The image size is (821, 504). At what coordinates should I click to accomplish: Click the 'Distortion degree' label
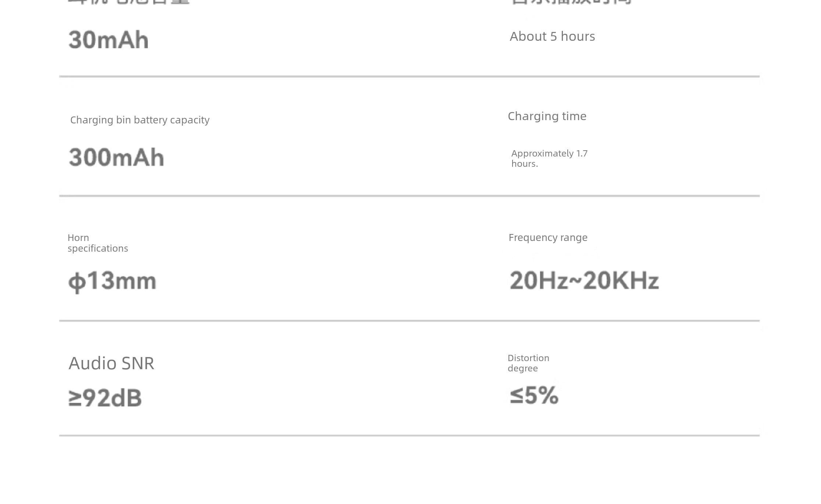coord(528,363)
